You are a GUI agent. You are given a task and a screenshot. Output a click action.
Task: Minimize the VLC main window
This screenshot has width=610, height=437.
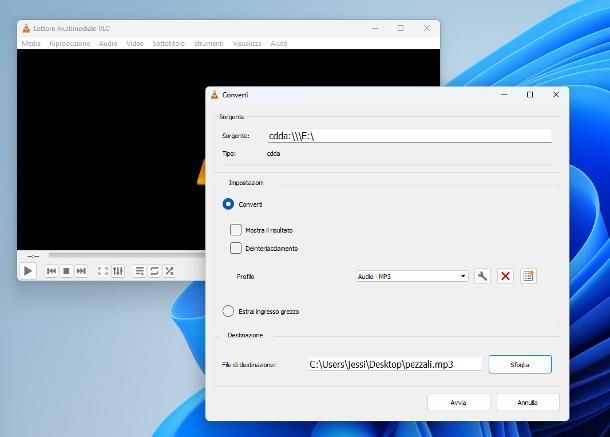[375, 28]
